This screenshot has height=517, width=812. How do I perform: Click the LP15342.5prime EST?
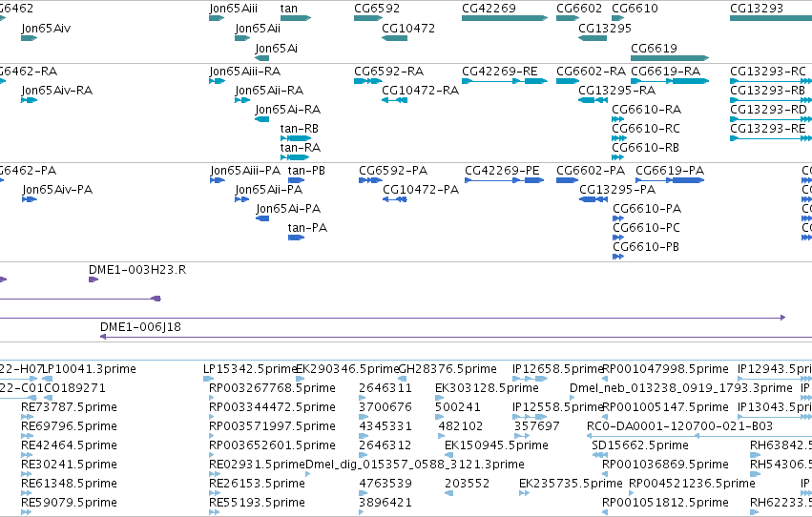click(209, 379)
